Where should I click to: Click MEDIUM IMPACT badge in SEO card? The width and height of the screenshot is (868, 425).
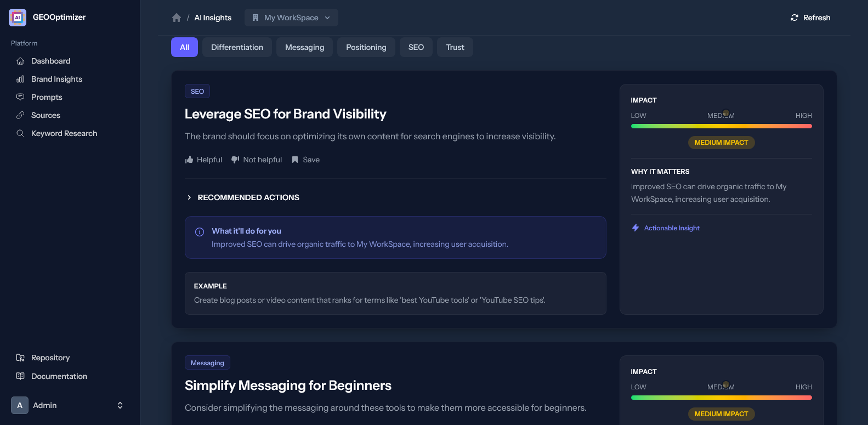(x=722, y=143)
